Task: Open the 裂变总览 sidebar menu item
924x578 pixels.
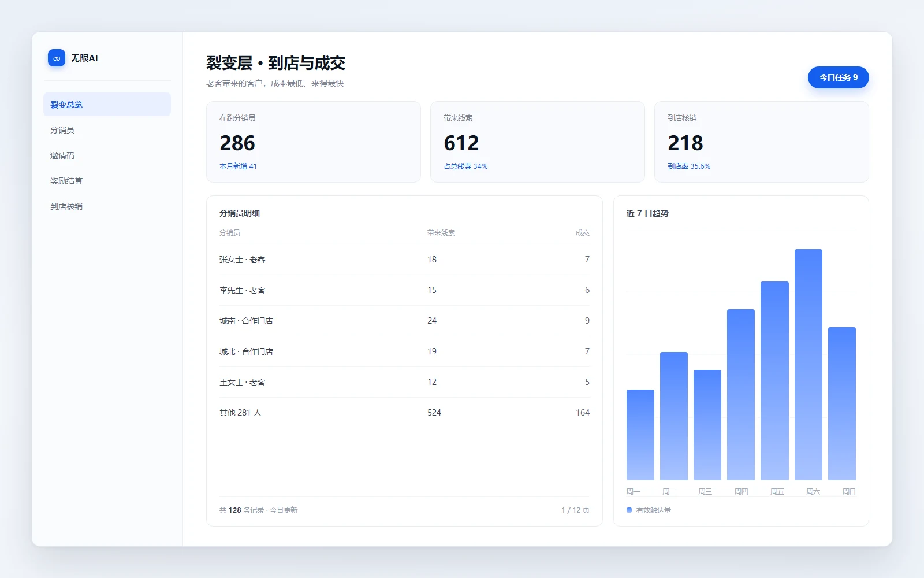Action: tap(107, 105)
